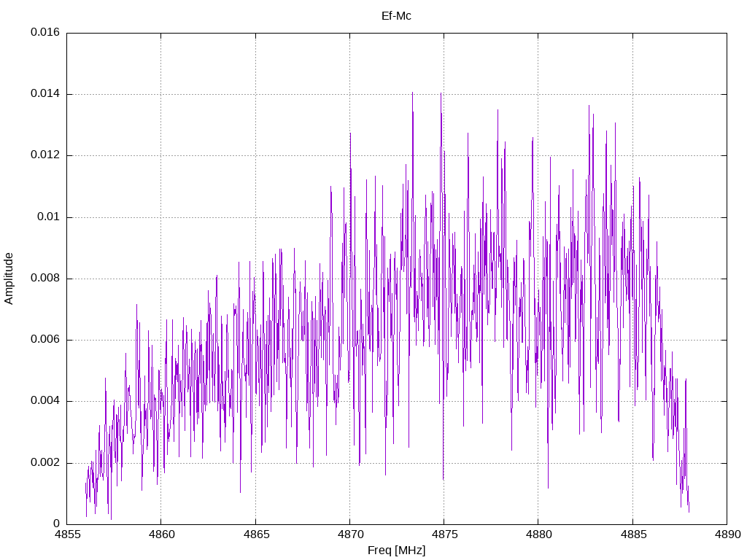Click the y-axis tick label 0.014
Image resolution: width=747 pixels, height=560 pixels.
tap(45, 94)
